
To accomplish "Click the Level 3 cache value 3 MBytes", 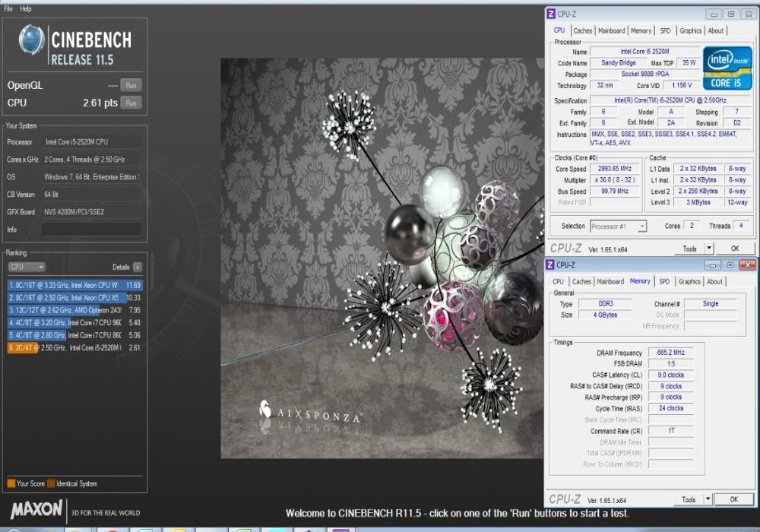I will tap(698, 202).
